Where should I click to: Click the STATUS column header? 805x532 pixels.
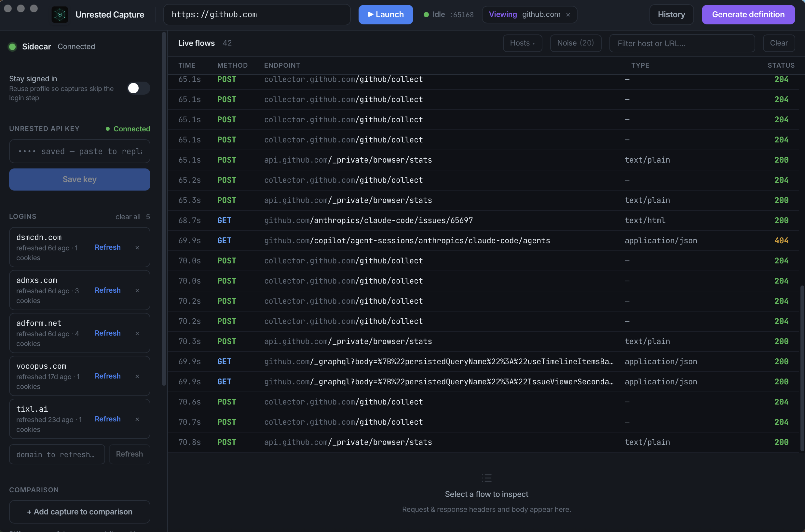[x=781, y=65]
